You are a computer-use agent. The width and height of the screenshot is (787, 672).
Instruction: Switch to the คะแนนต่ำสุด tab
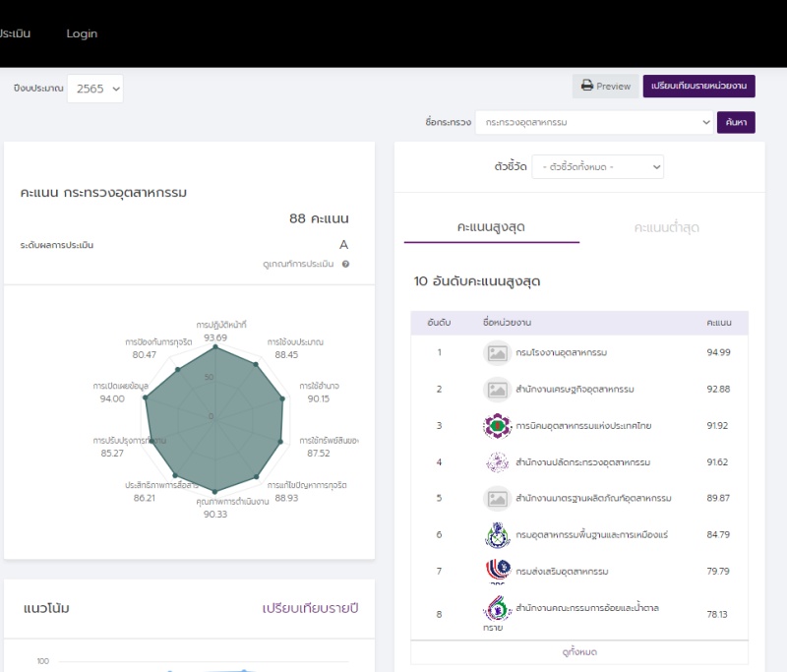[667, 227]
